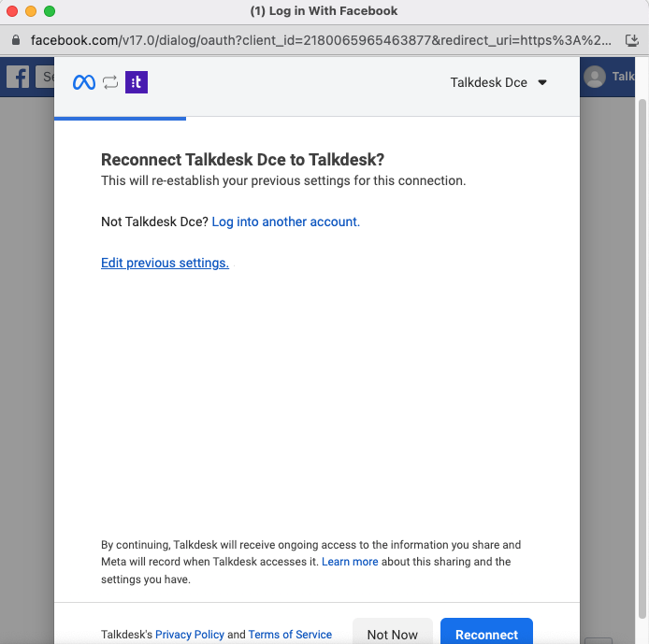Click the lock icon in address bar

pyautogui.click(x=16, y=40)
